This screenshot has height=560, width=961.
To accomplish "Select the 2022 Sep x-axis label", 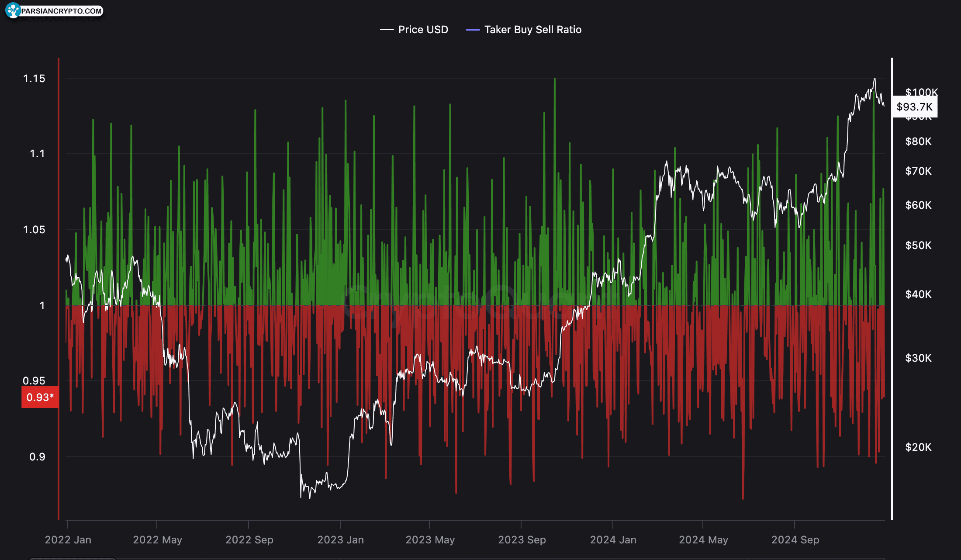I will pyautogui.click(x=249, y=540).
